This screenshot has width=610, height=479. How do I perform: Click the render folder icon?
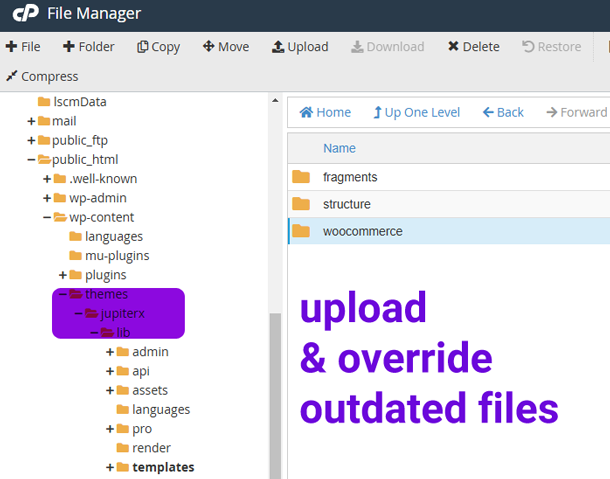tap(123, 448)
